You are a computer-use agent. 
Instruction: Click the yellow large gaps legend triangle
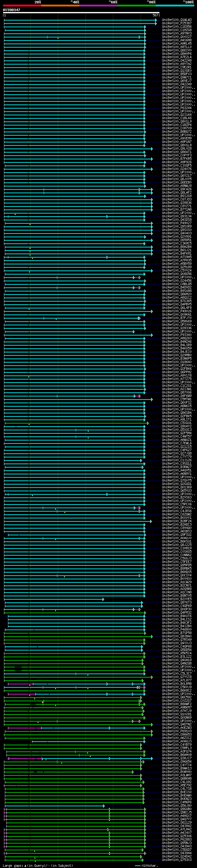[x=25, y=865]
